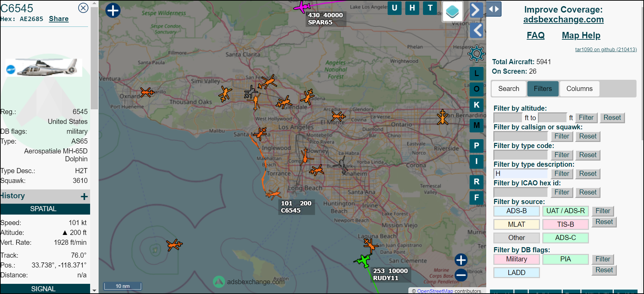This screenshot has height=294, width=644.
Task: Select the green RUDY11 aircraft icon
Action: (363, 261)
